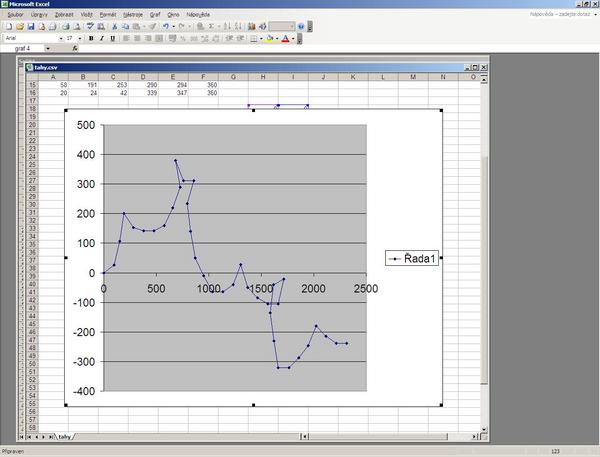
Task: Open the Soubor menu
Action: pyautogui.click(x=15, y=15)
